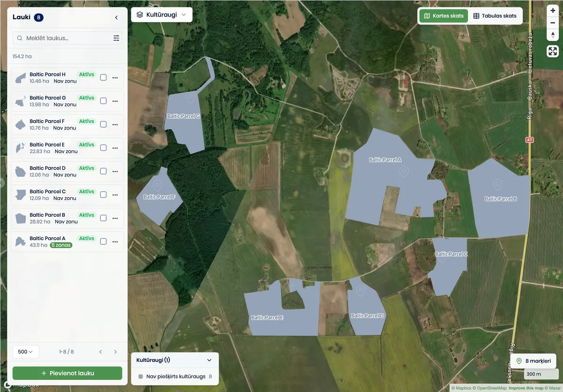Open the Improve this map link
Viewport: 563px width, 392px height.
pyautogui.click(x=525, y=388)
